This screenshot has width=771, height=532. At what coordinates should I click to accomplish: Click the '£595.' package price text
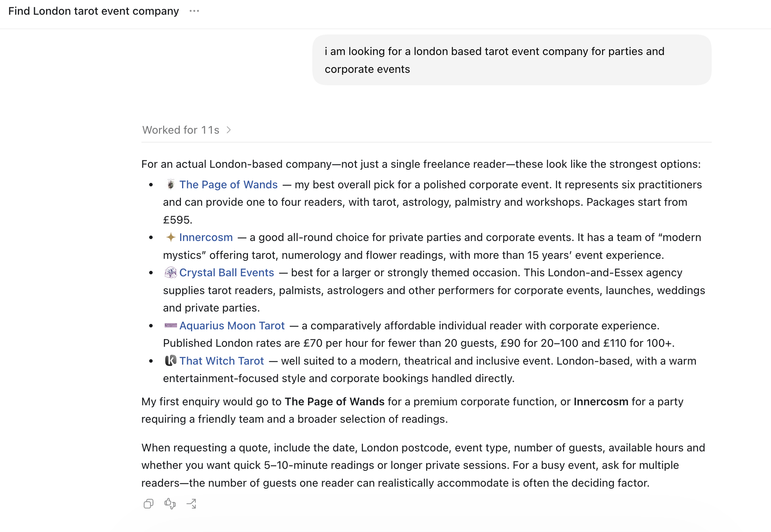tap(178, 220)
